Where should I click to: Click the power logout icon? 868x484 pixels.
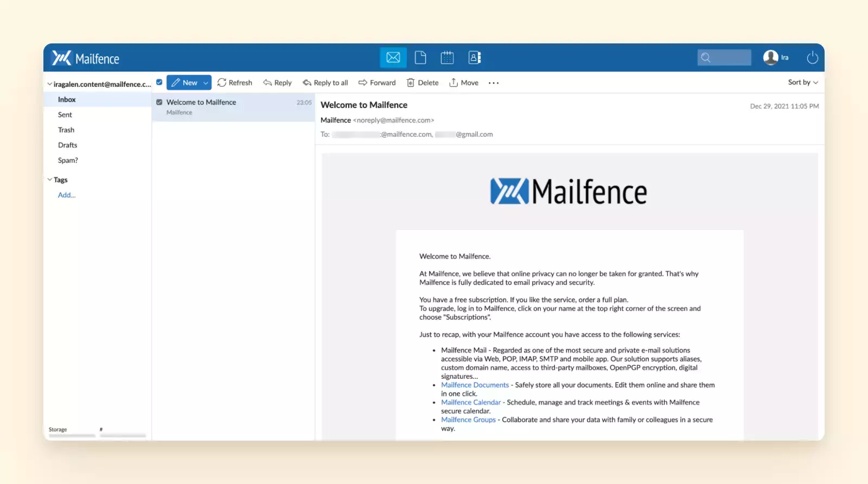812,58
